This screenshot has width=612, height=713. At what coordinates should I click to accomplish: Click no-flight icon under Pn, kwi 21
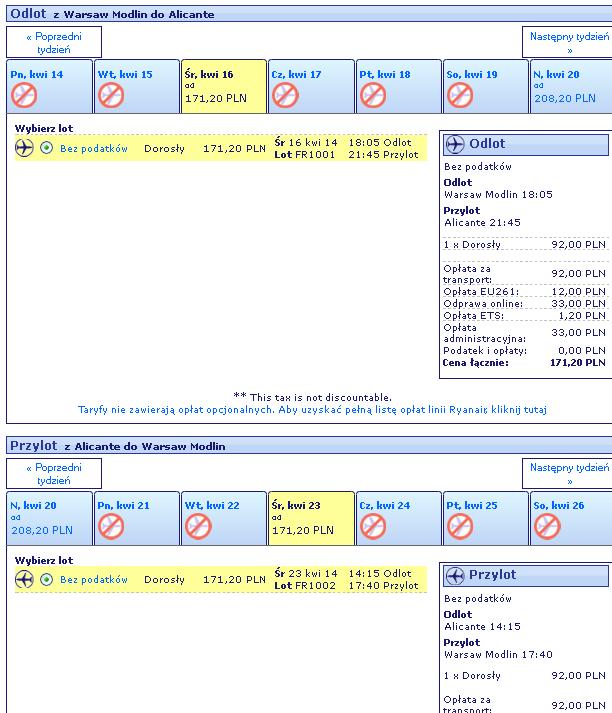pyautogui.click(x=111, y=527)
